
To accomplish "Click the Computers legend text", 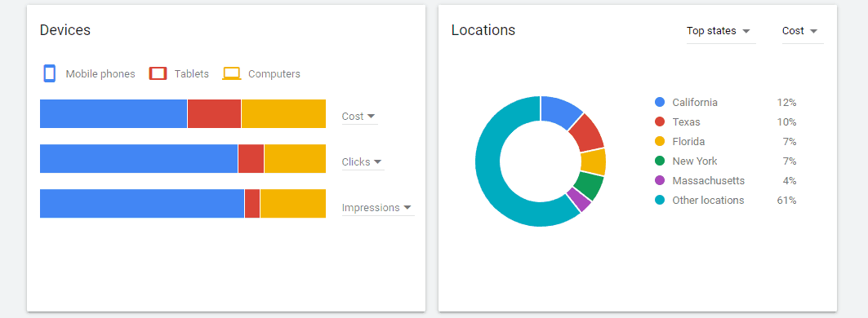I will click(274, 74).
